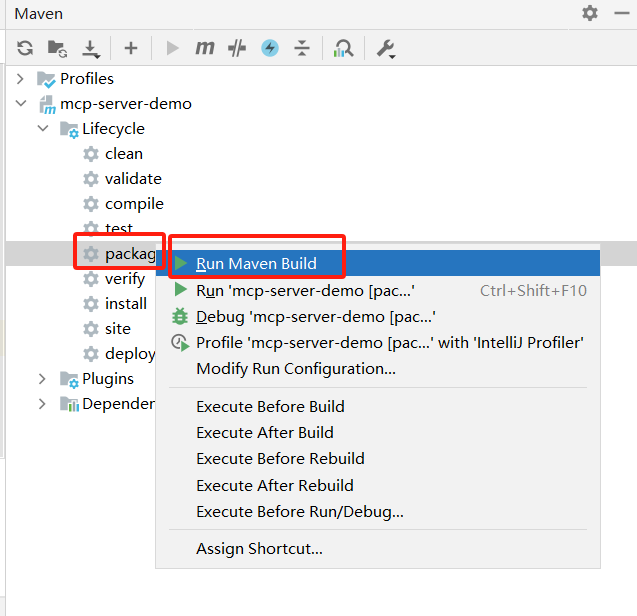The height and width of the screenshot is (616, 637).
Task: Choose Run Maven Build menu item
Action: coord(378,263)
